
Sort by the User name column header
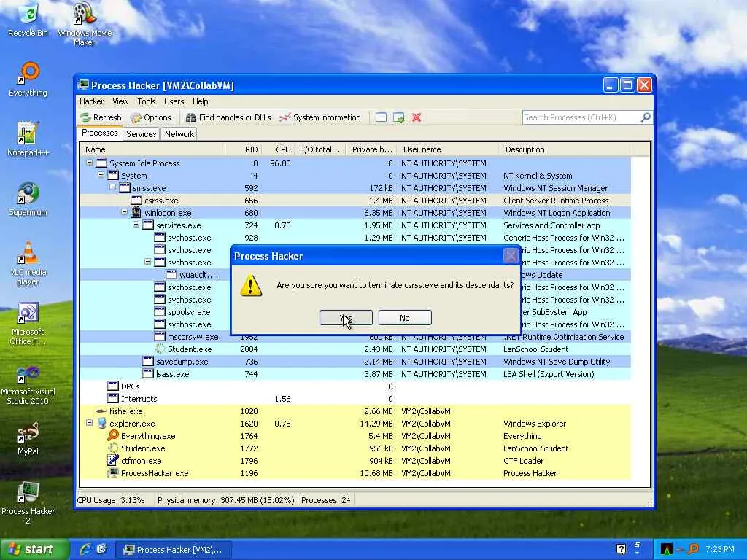click(x=448, y=149)
